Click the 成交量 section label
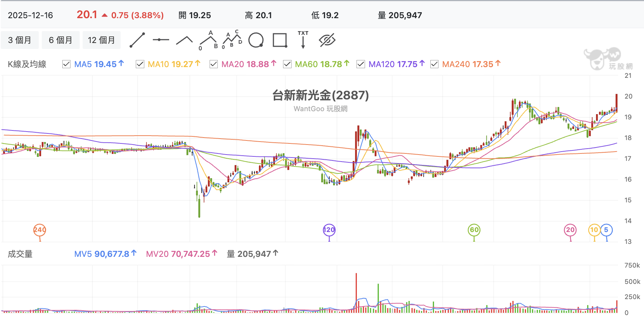This screenshot has height=318, width=644. 20,254
